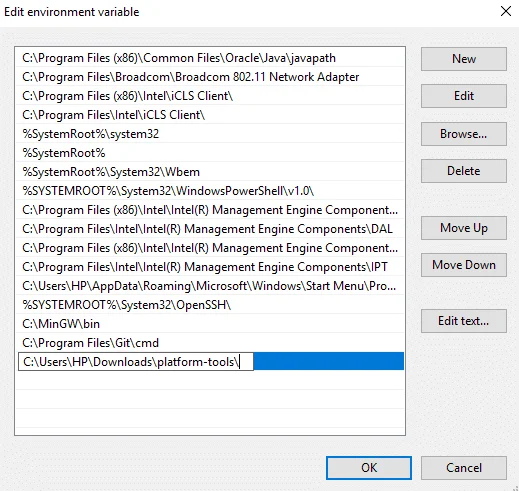Select the System32\OpenSSH\ entry
The image size is (519, 491).
tap(210, 305)
